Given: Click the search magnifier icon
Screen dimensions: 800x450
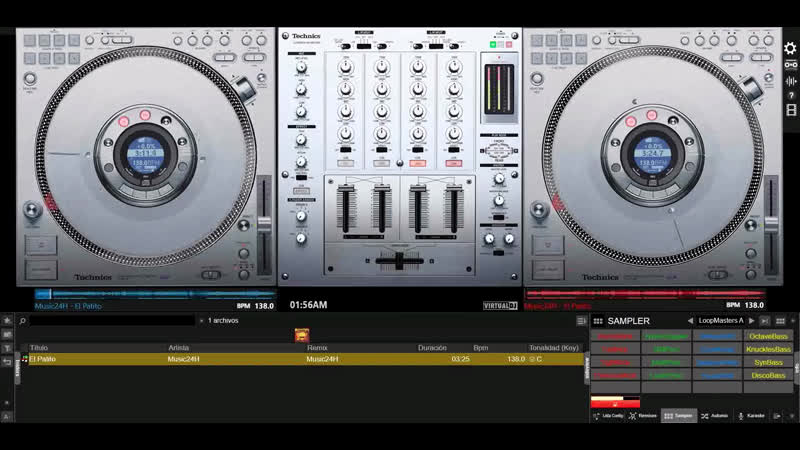Looking at the screenshot, I should pos(22,321).
